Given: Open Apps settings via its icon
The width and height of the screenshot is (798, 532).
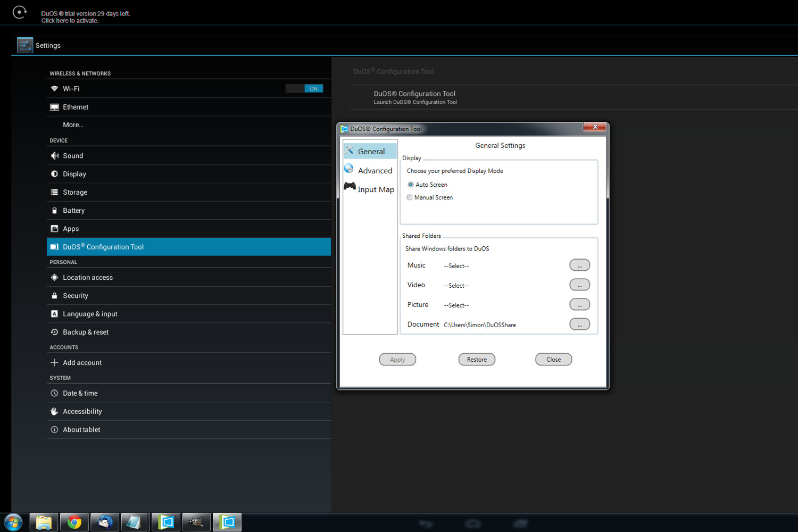Looking at the screenshot, I should click(x=54, y=229).
